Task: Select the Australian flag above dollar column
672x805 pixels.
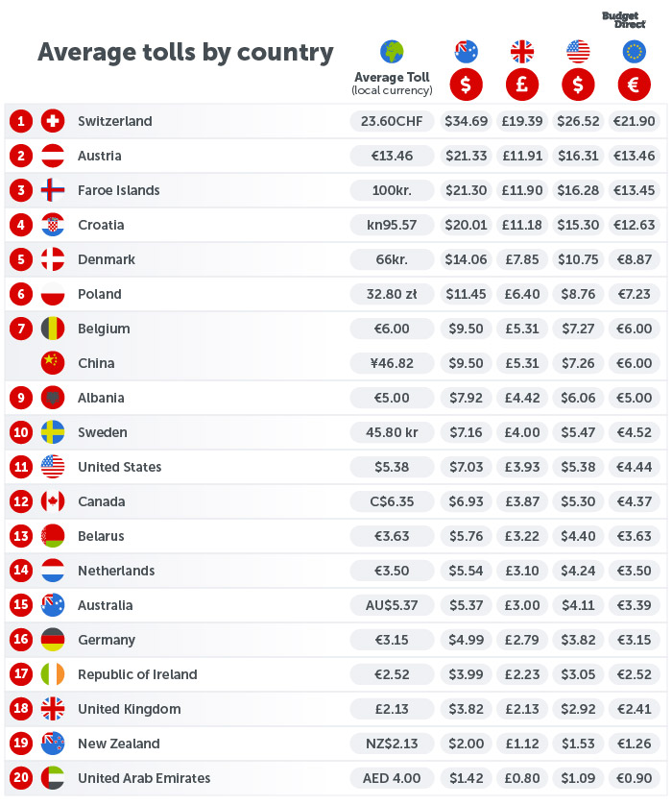Action: pyautogui.click(x=466, y=52)
